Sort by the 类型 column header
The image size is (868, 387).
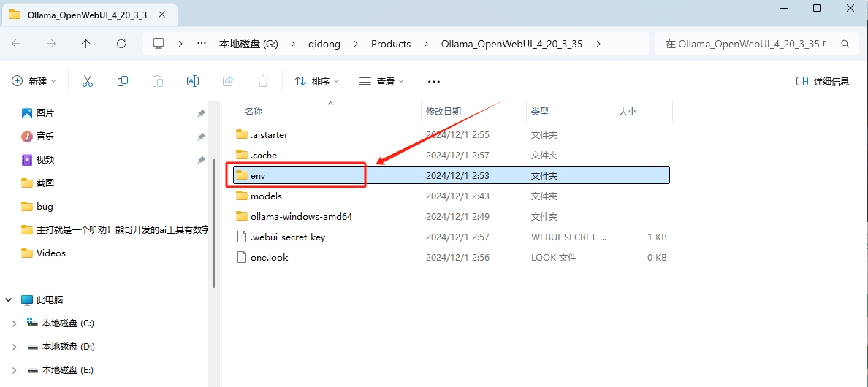click(540, 111)
